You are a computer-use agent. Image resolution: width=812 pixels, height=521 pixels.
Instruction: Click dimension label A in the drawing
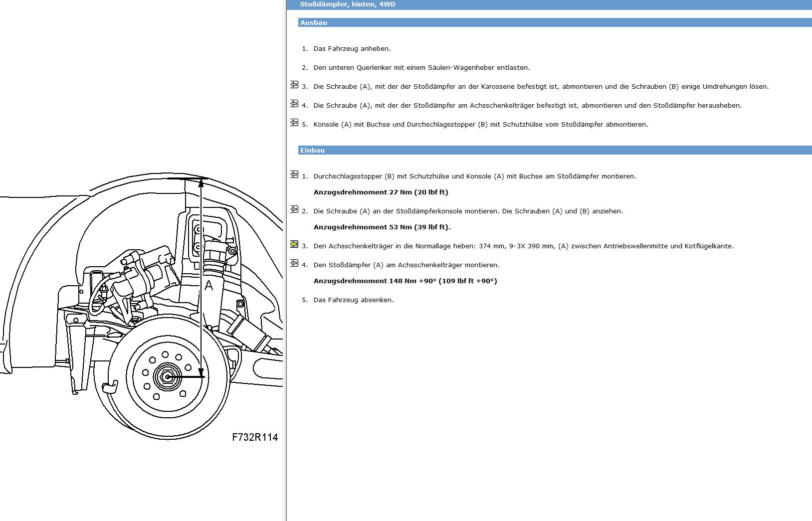pos(209,285)
